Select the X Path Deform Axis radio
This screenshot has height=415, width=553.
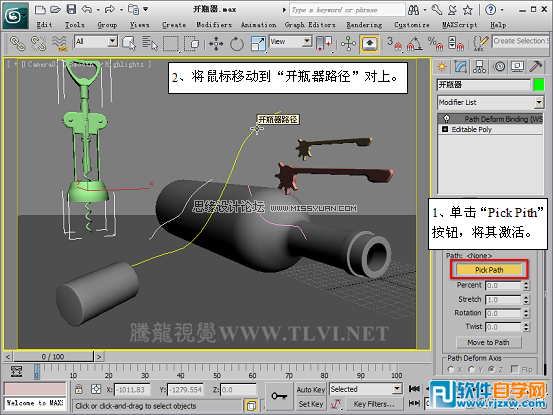(x=450, y=369)
